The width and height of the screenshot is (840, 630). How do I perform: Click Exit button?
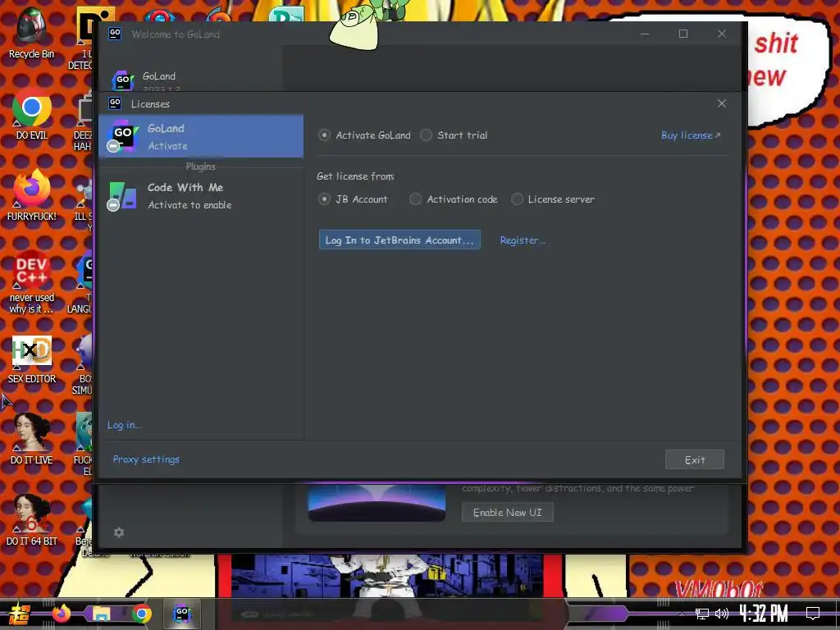[x=695, y=459]
